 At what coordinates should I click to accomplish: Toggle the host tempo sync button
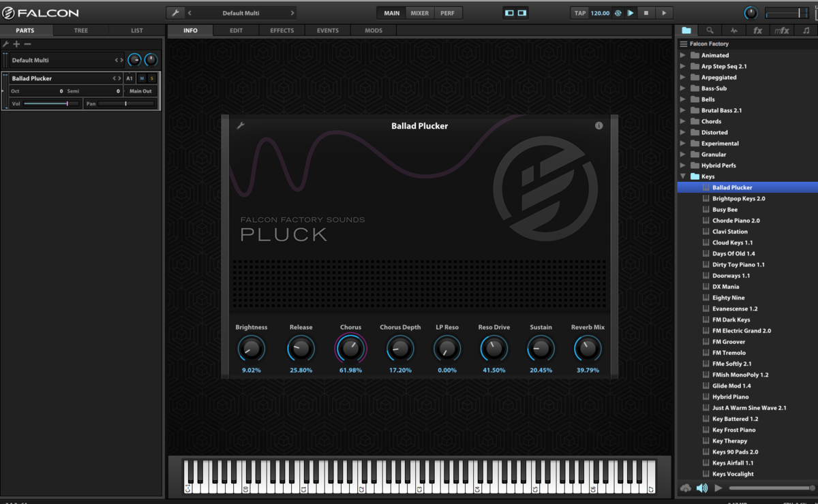coord(618,13)
